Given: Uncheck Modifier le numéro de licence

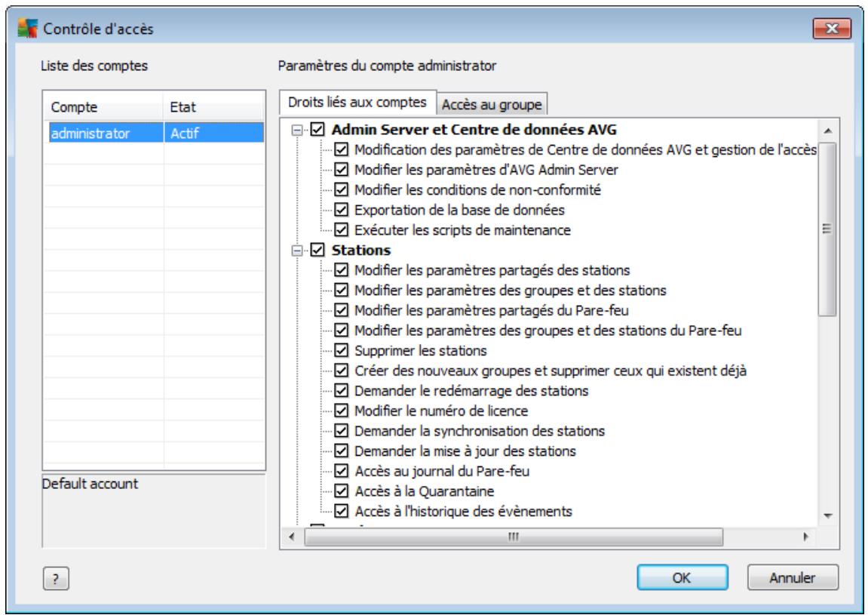Looking at the screenshot, I should pyautogui.click(x=342, y=411).
